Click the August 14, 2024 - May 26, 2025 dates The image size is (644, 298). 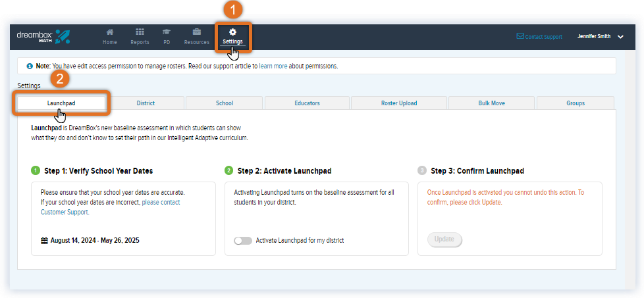point(95,241)
